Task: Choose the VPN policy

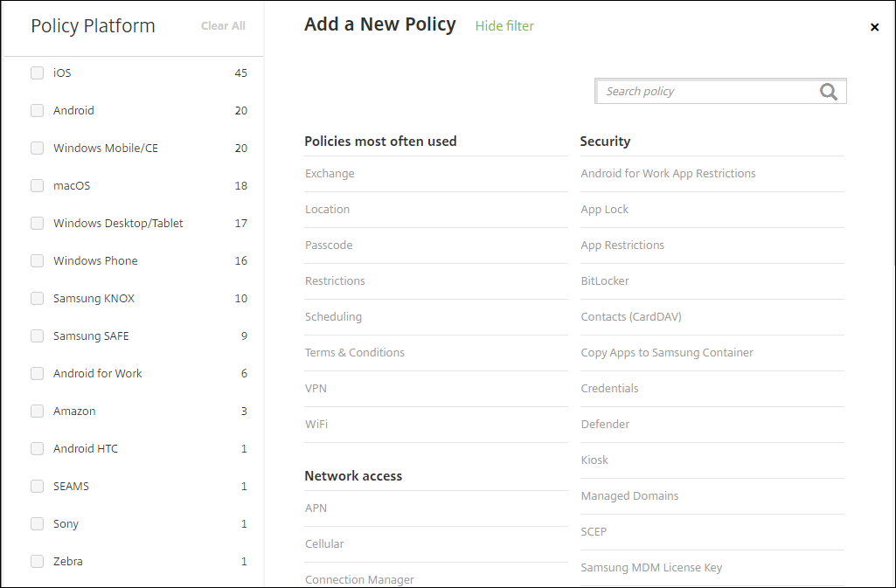Action: [316, 389]
